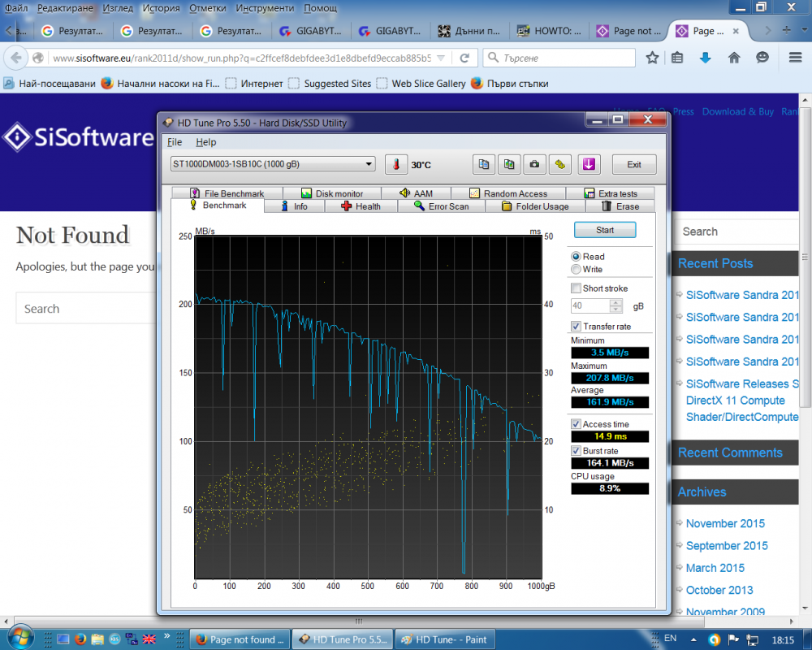Launch Firefox from quick launch bar

point(80,639)
